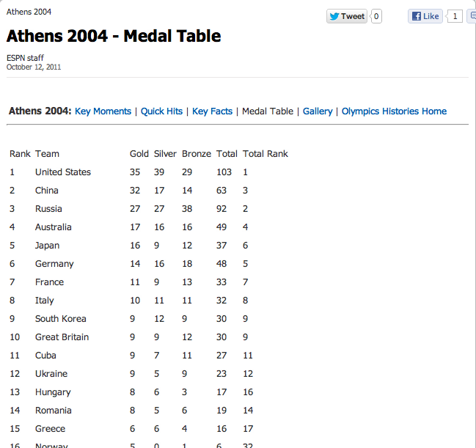Click the Gold column header
Screen dimensions: 476x448
click(139, 154)
